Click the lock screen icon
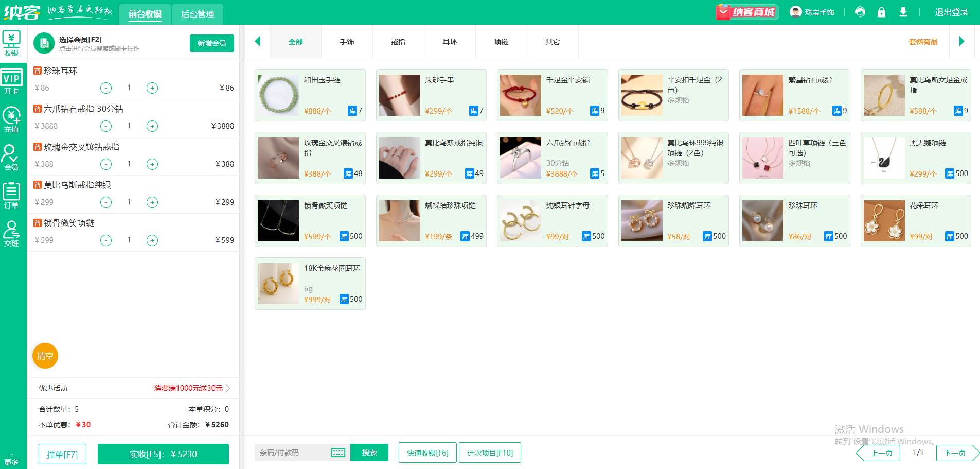Viewport: 980px width, 469px height. [881, 12]
